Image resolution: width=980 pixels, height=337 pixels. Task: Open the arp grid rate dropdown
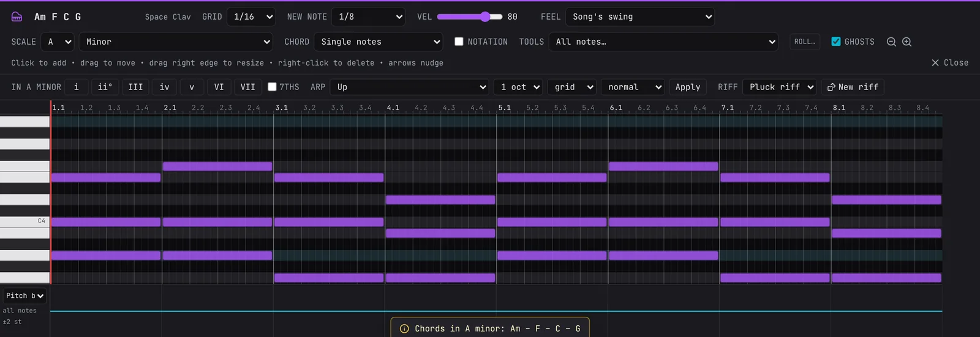[x=571, y=87]
